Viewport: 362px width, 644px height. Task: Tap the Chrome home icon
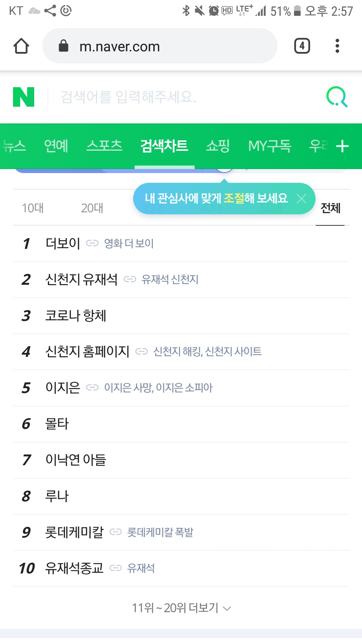21,46
